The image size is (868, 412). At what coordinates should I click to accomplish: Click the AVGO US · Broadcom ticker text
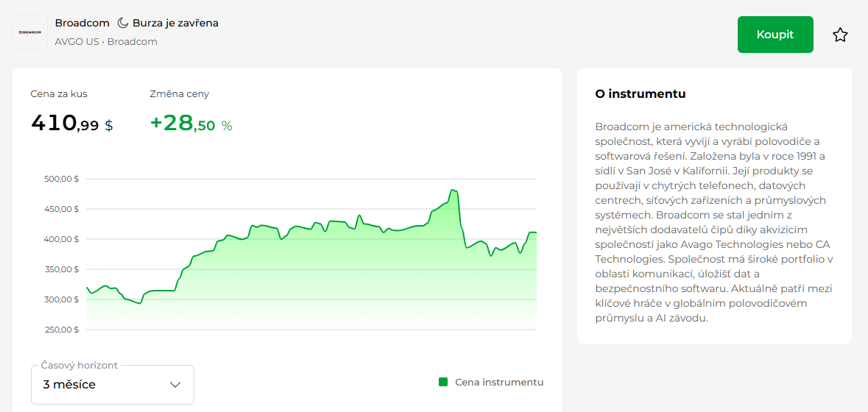pyautogui.click(x=106, y=41)
